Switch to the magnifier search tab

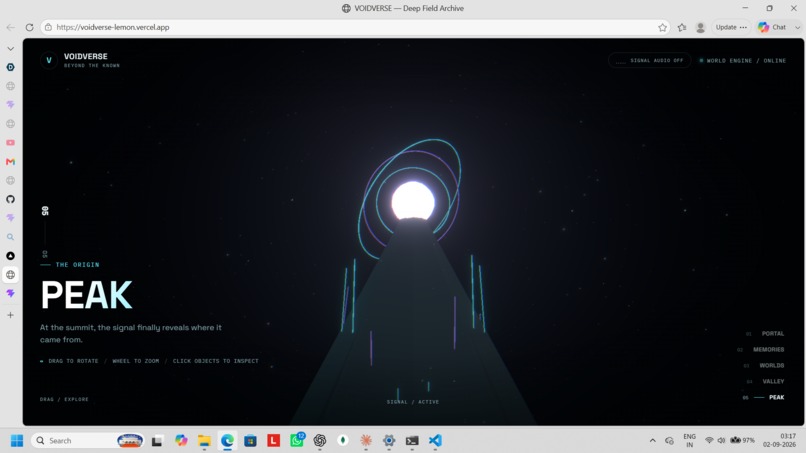pos(10,237)
